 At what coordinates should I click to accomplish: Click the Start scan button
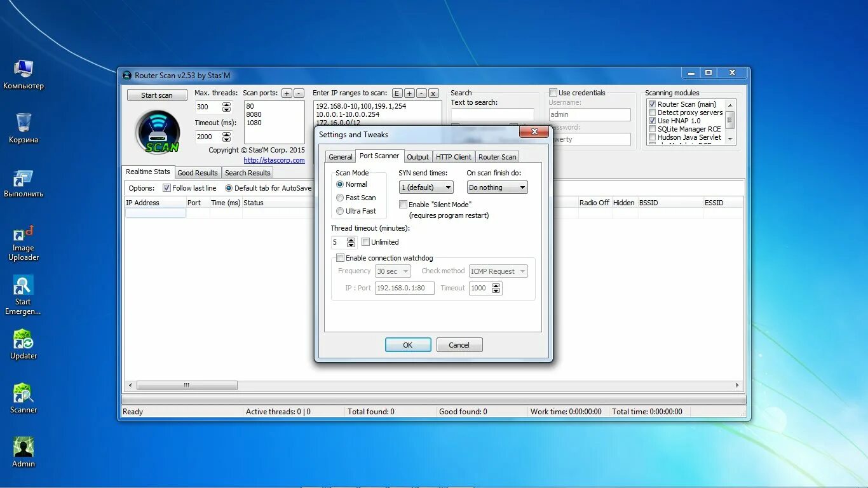click(x=157, y=95)
